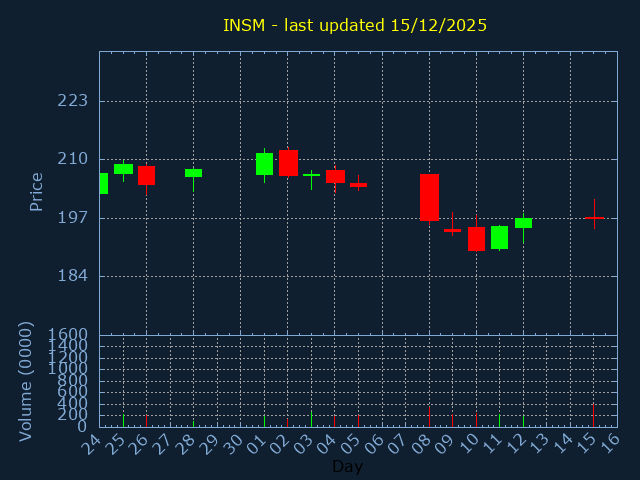The height and width of the screenshot is (480, 640).
Task: Click the Day x-axis title
Action: click(x=347, y=467)
